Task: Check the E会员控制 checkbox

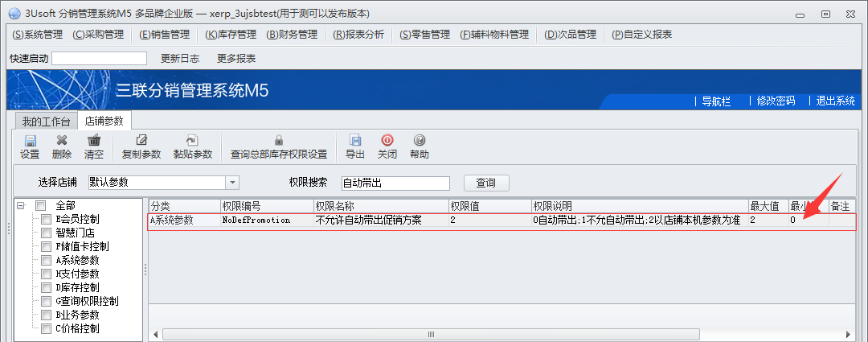Action: tap(47, 219)
